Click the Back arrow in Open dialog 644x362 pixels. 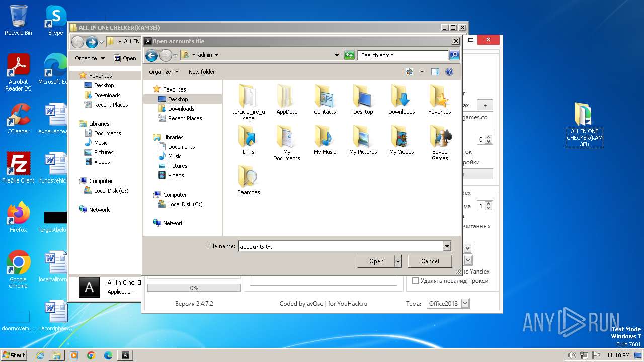pos(151,55)
